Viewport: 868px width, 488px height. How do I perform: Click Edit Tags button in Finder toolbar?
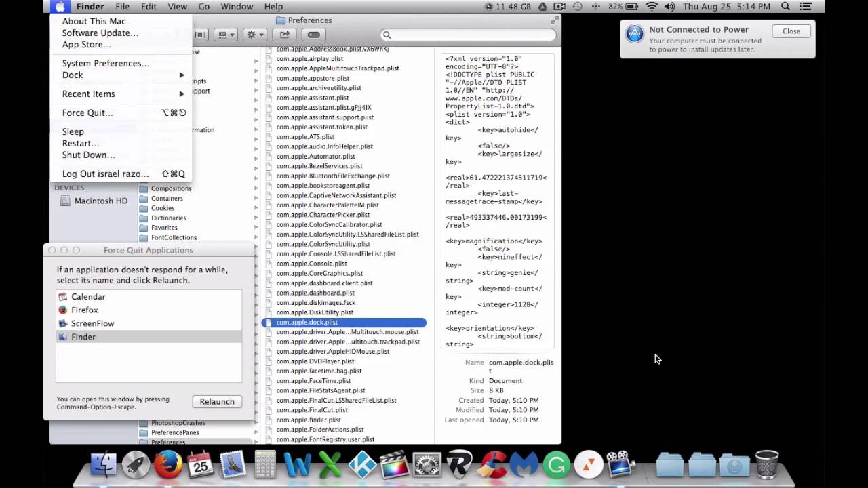click(x=313, y=35)
